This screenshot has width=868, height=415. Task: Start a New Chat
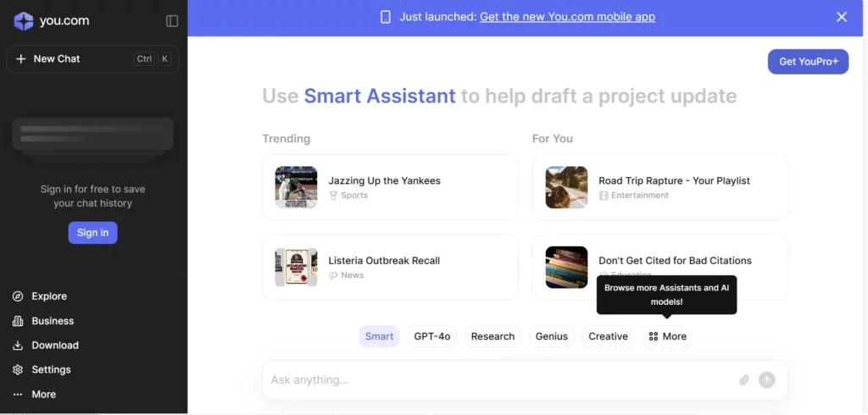tap(92, 58)
